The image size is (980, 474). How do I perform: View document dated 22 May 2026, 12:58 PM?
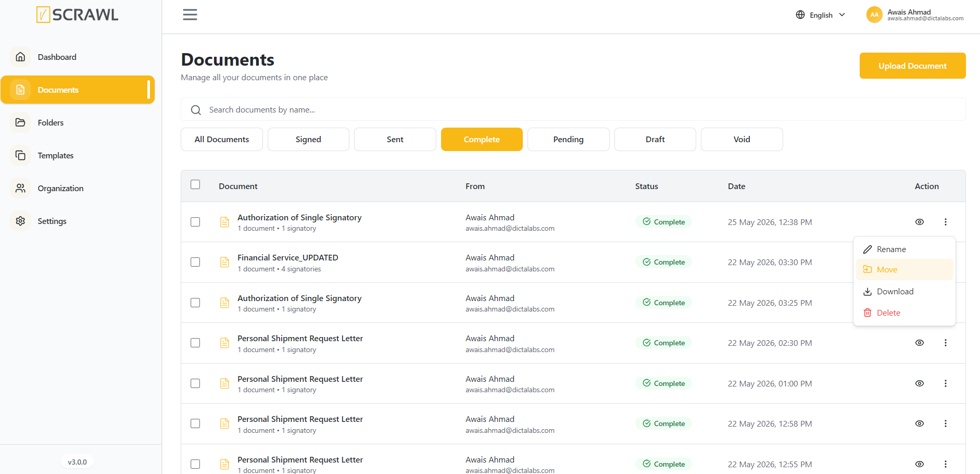coord(920,423)
